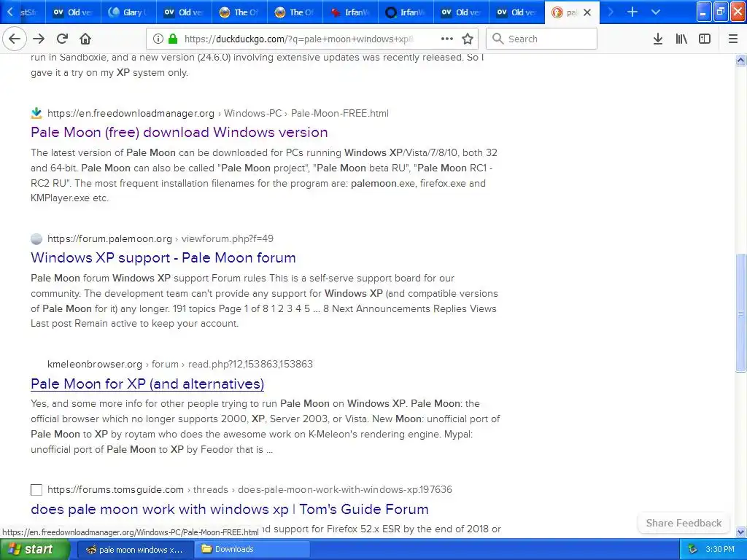Open Tom's Guide Forum pale moon result
The width and height of the screenshot is (747, 560).
[x=230, y=509]
